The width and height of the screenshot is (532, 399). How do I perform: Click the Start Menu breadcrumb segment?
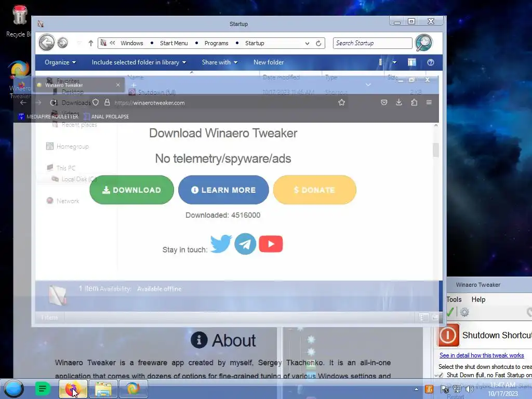pos(174,43)
